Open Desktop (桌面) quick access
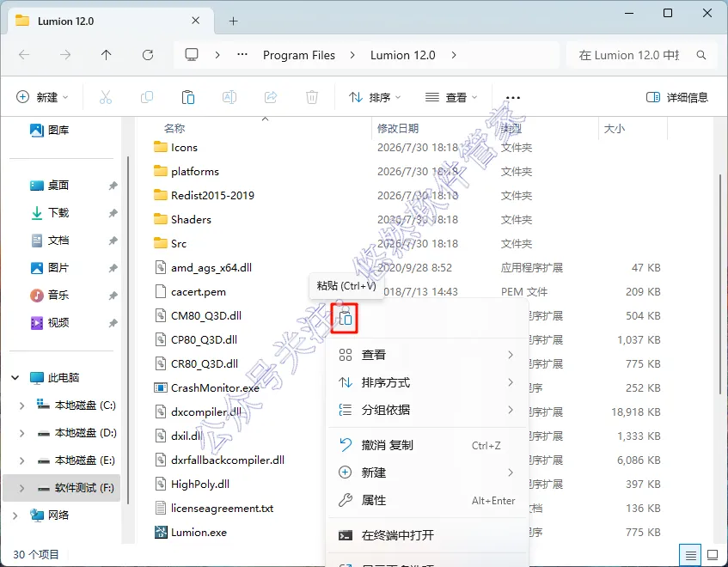 49,185
